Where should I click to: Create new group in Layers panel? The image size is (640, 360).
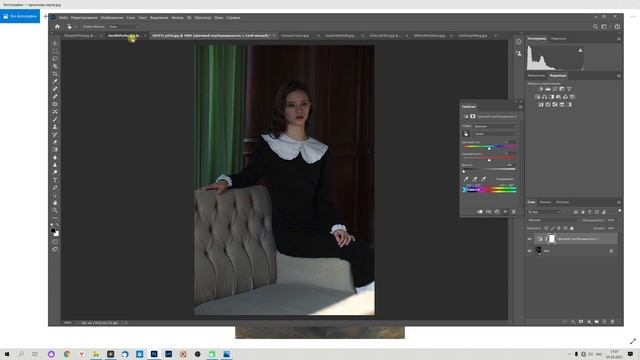pos(597,322)
